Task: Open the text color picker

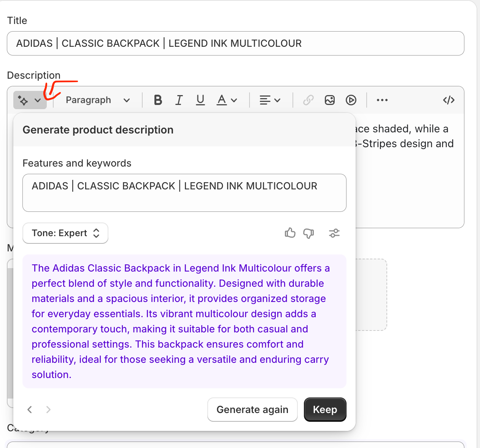Action: 227,100
